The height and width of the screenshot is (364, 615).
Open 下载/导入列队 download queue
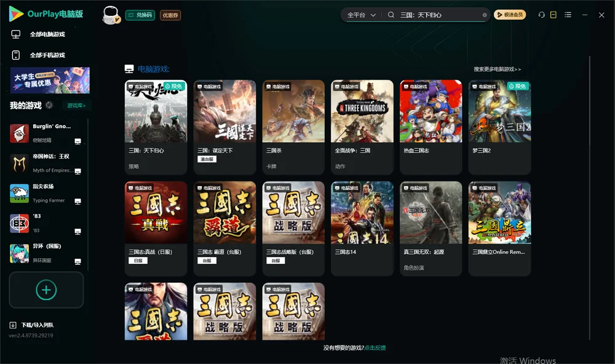32,325
